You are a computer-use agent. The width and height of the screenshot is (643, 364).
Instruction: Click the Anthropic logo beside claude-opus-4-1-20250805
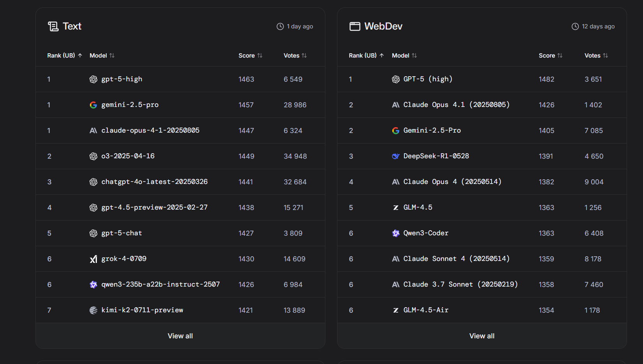click(93, 131)
